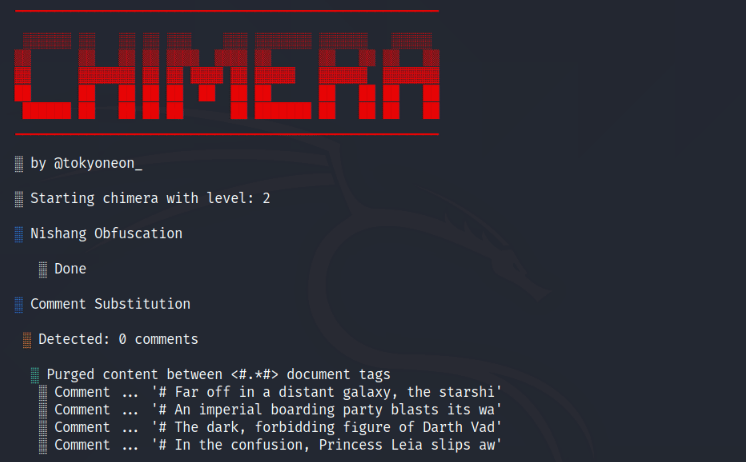Screen dimensions: 746x462
Task: Click the "Starting chimera with level: 2" line
Action: point(150,198)
